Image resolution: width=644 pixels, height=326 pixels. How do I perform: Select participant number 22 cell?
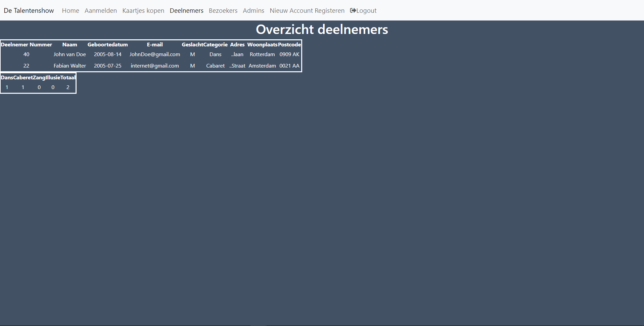27,66
